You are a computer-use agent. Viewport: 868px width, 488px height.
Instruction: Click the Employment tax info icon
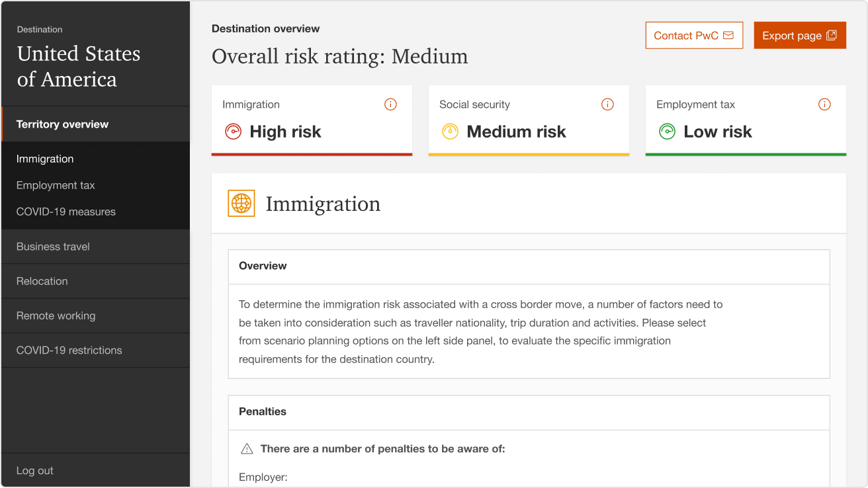(x=824, y=104)
